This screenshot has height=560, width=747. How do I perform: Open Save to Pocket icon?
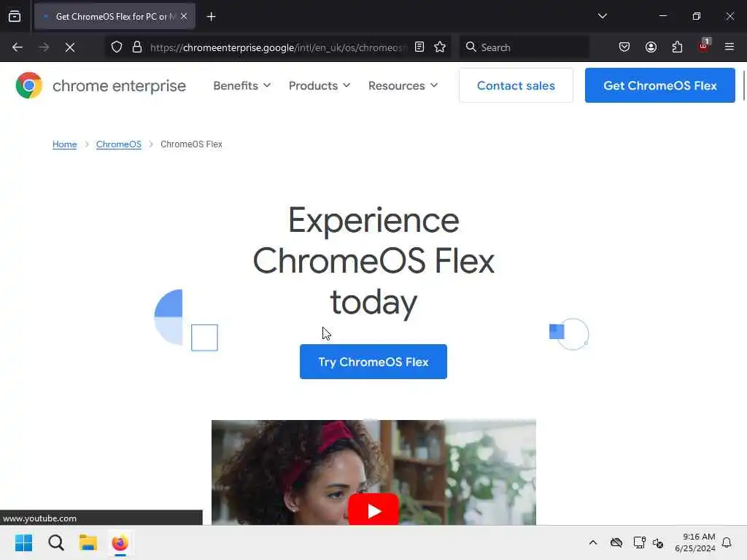click(624, 47)
